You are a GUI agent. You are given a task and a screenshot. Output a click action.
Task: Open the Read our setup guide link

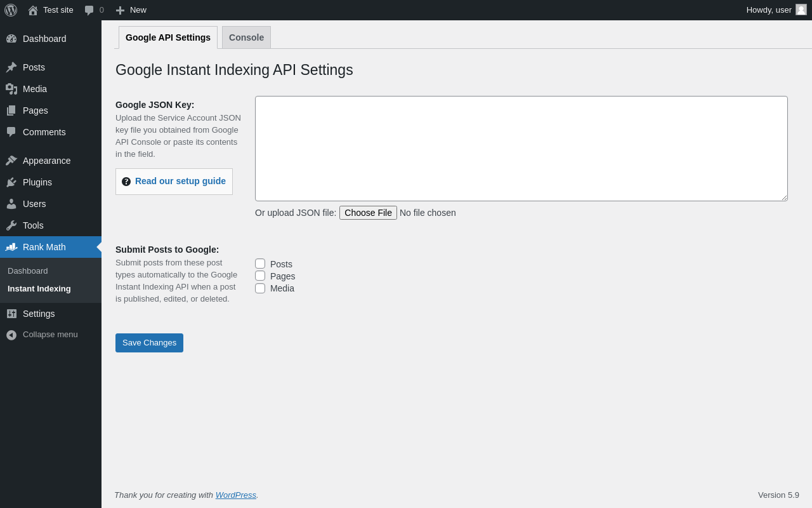click(180, 181)
